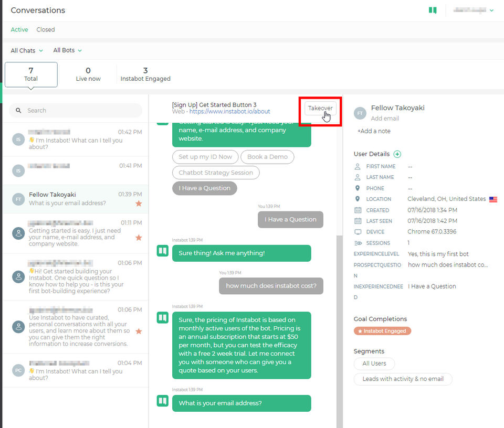This screenshot has height=428, width=504.
Task: Click Instabot icon beside Sure thing message
Action: point(163,251)
